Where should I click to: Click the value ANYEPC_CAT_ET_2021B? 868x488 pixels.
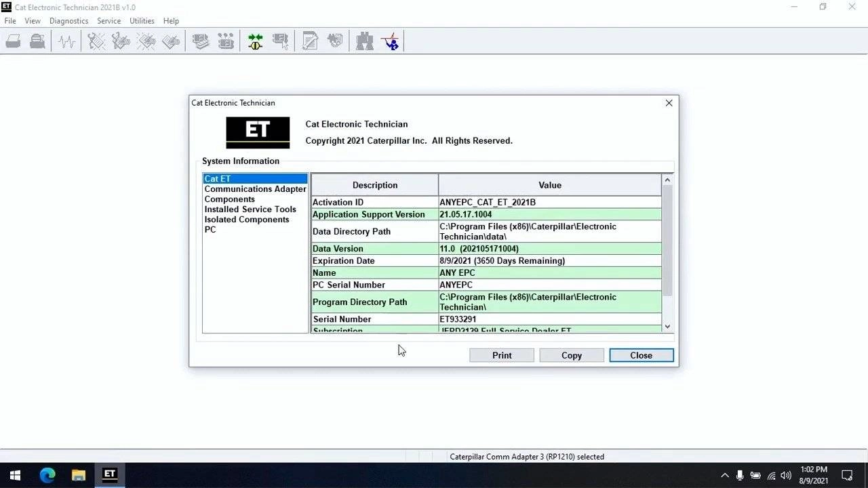click(x=488, y=202)
